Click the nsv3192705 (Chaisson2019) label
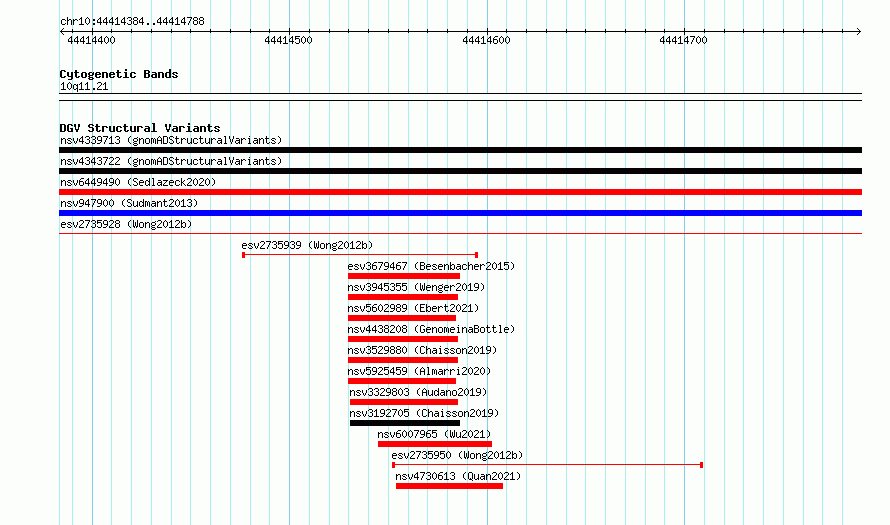 tap(424, 413)
